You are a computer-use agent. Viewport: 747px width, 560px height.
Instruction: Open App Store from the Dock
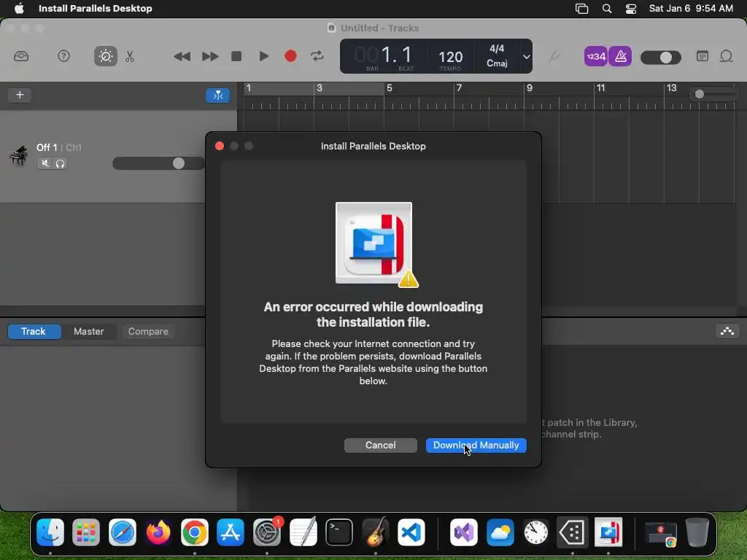tap(231, 532)
